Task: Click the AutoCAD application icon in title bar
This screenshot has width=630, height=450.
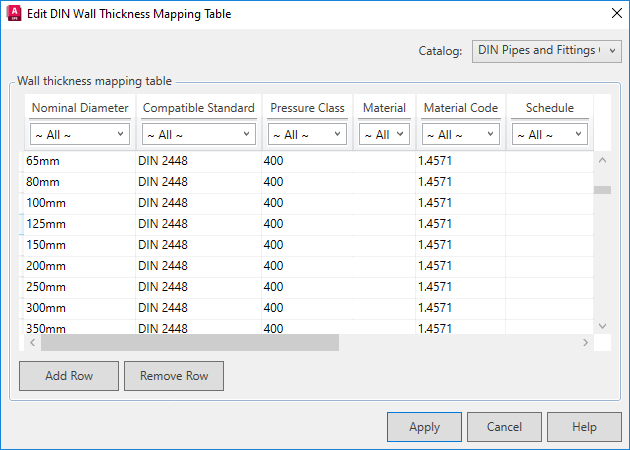Action: pos(13,14)
